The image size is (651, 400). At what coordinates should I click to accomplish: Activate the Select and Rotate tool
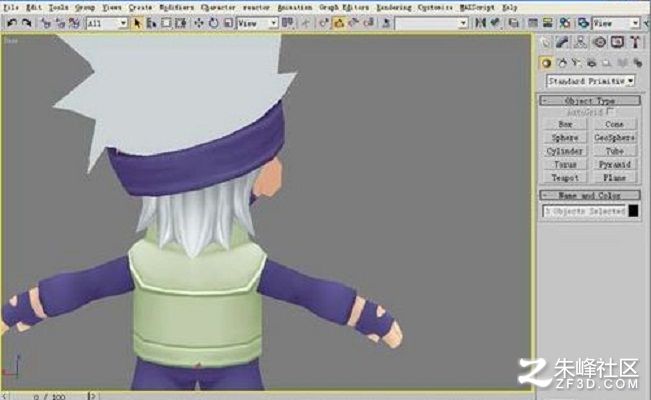pos(213,23)
